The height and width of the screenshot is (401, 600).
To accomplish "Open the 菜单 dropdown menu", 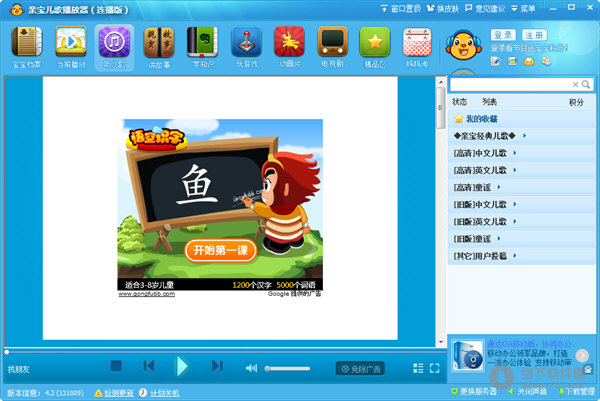I will click(x=523, y=8).
